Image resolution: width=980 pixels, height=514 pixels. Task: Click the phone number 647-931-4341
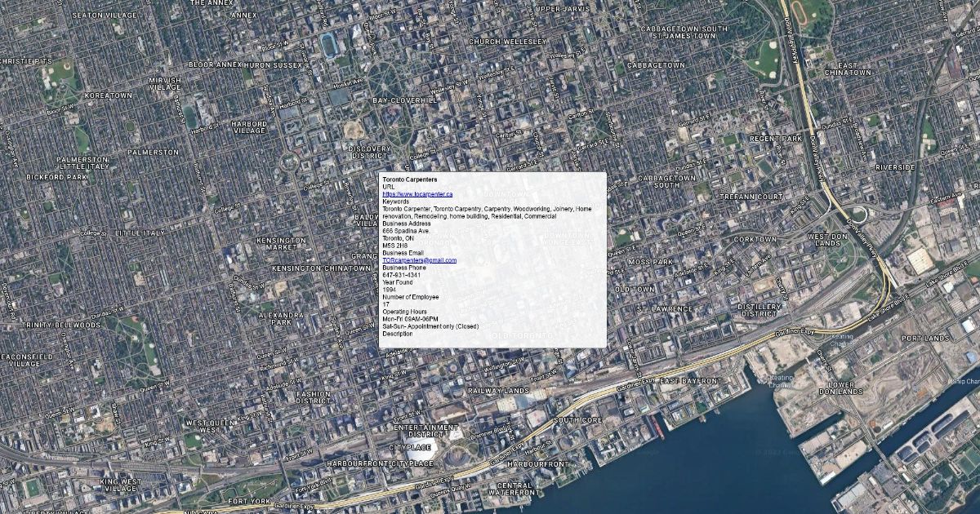coord(401,275)
